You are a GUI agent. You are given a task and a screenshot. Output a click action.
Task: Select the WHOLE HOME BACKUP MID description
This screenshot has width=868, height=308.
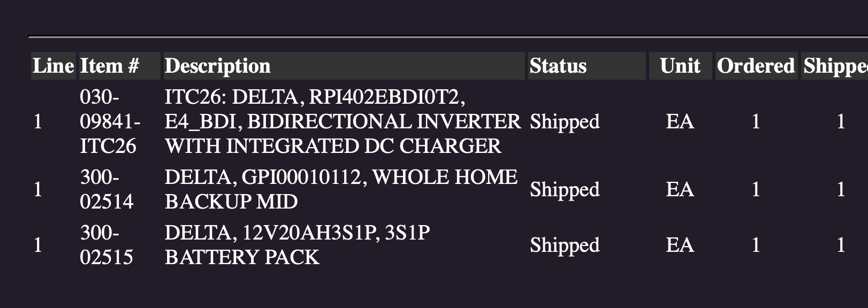tap(340, 189)
